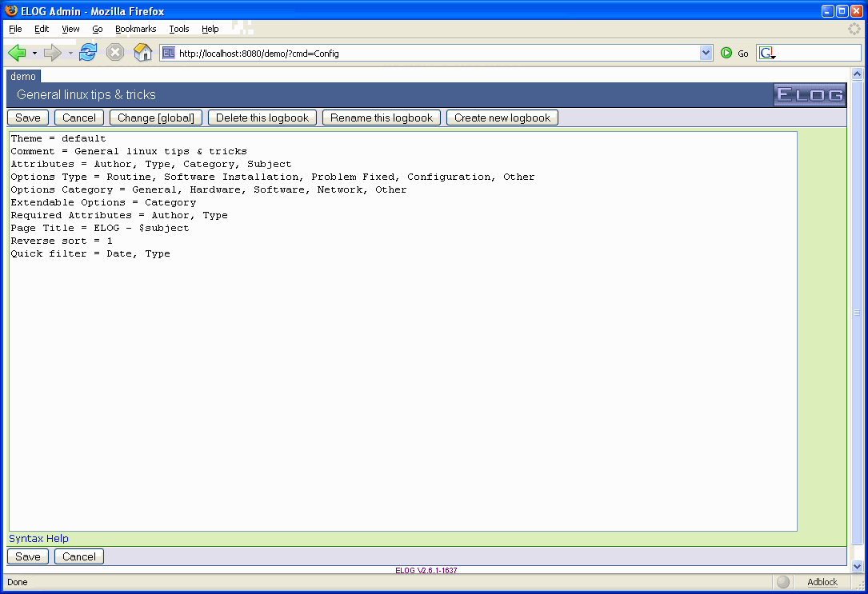Viewport: 868px width, 594px height.
Task: Go to the Home page icon
Action: pos(143,53)
